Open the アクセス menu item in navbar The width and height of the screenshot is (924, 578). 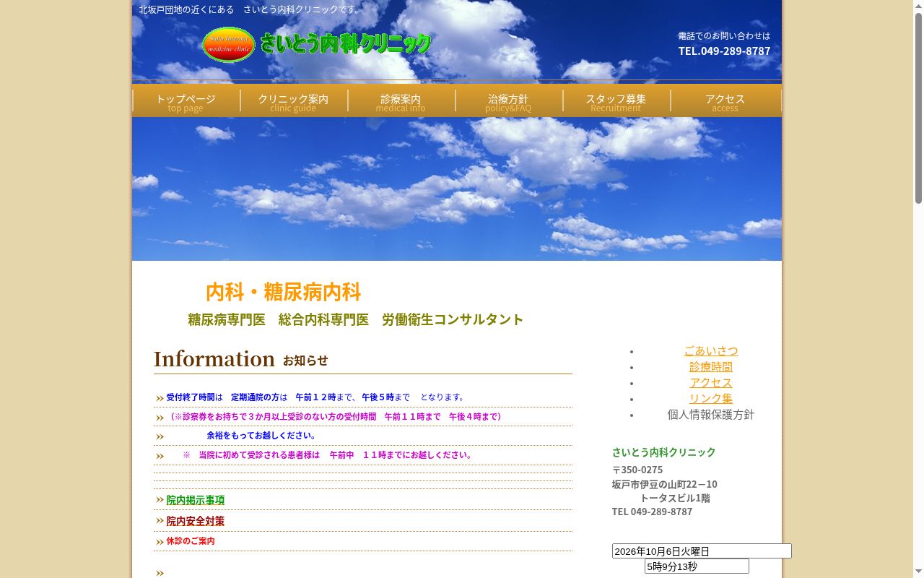click(x=725, y=102)
